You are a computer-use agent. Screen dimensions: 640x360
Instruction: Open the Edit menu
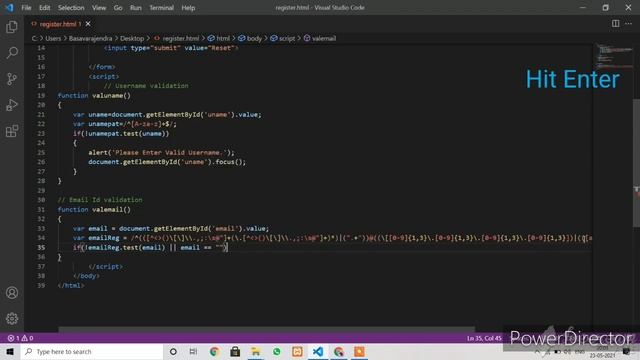(x=44, y=8)
